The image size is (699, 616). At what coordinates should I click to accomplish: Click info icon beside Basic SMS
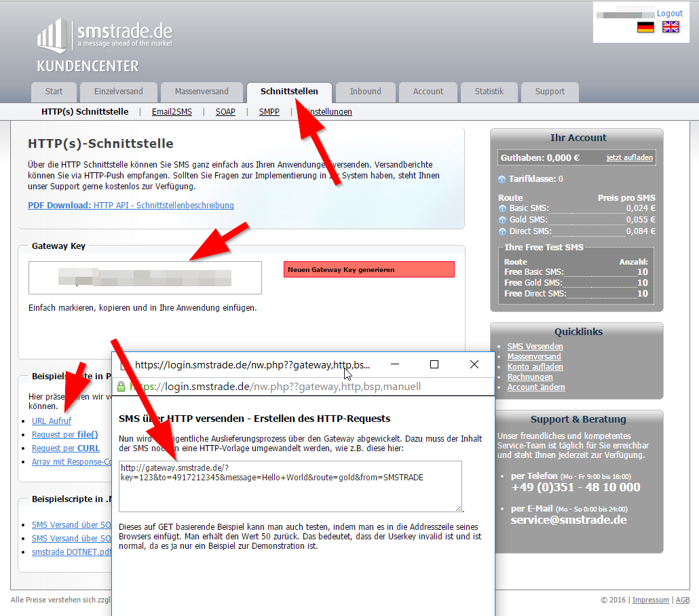[x=502, y=208]
